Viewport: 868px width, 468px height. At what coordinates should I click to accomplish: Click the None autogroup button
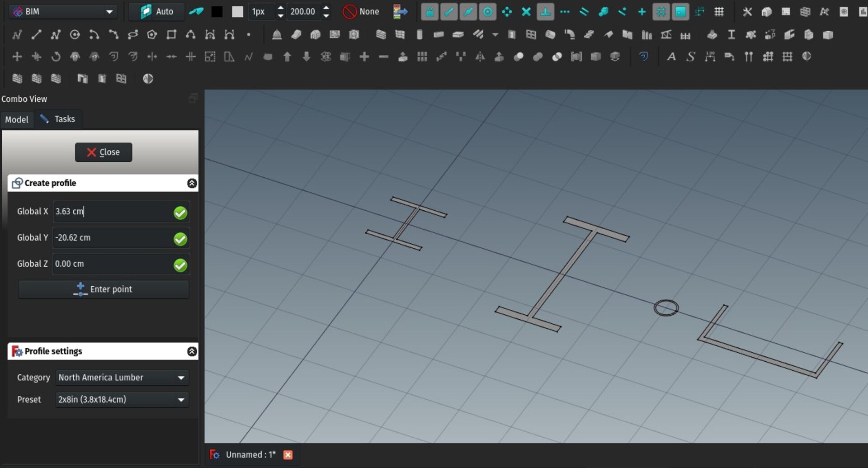361,11
